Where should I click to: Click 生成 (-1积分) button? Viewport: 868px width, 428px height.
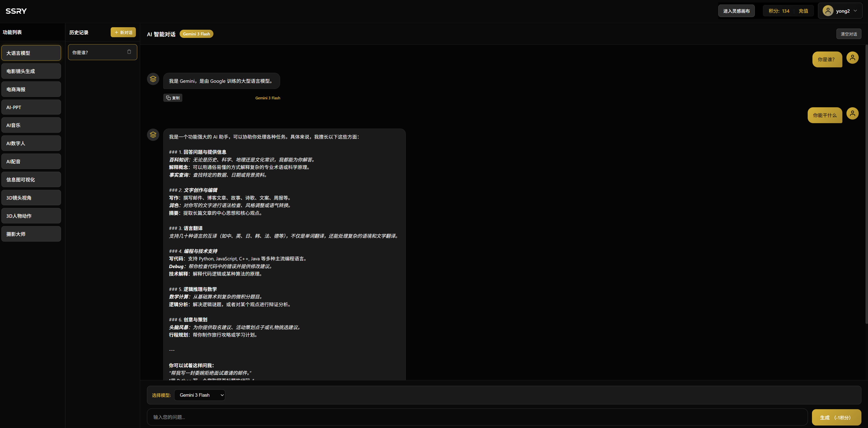coord(836,417)
